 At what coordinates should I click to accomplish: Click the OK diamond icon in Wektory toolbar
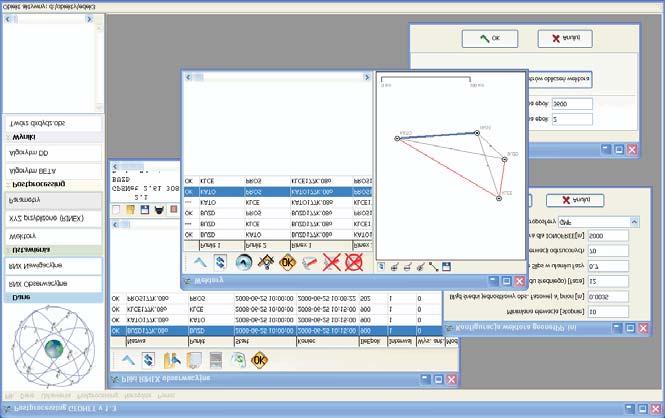tap(288, 262)
